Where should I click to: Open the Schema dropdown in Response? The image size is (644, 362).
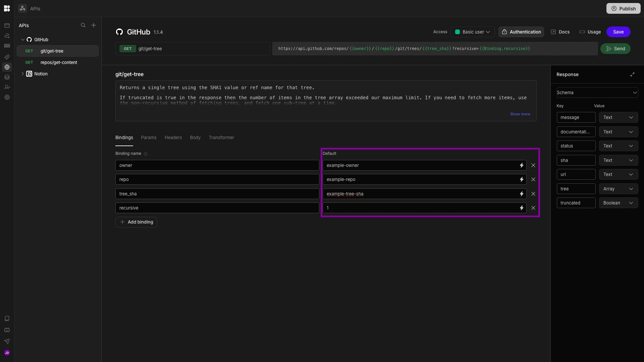(x=597, y=93)
